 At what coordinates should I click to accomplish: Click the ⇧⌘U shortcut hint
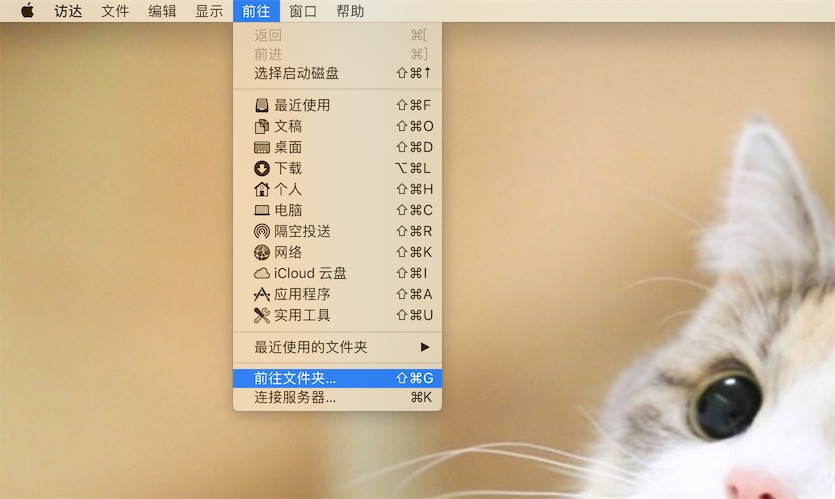click(x=414, y=315)
